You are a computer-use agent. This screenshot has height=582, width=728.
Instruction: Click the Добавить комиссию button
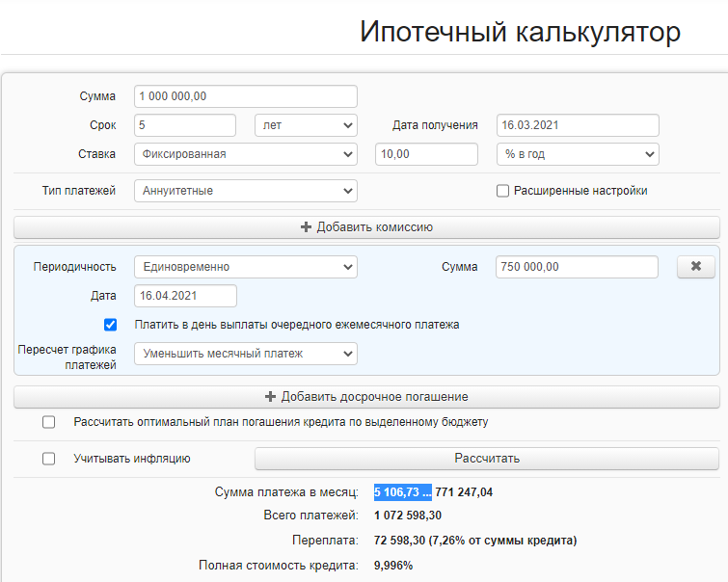(x=366, y=227)
